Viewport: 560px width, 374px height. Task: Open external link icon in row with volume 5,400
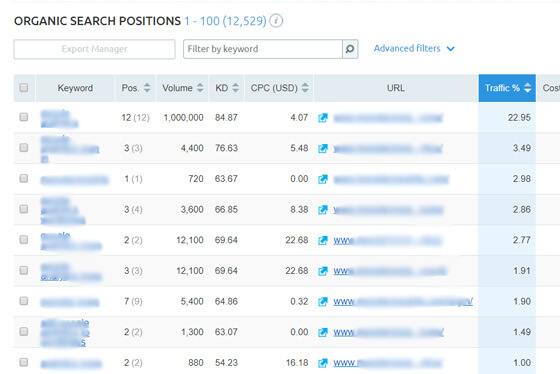[323, 302]
